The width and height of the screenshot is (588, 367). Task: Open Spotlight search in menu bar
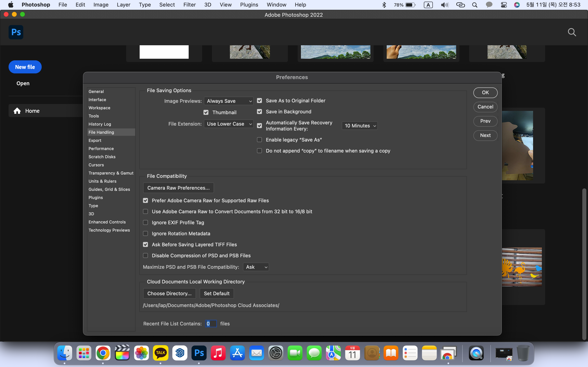point(474,5)
